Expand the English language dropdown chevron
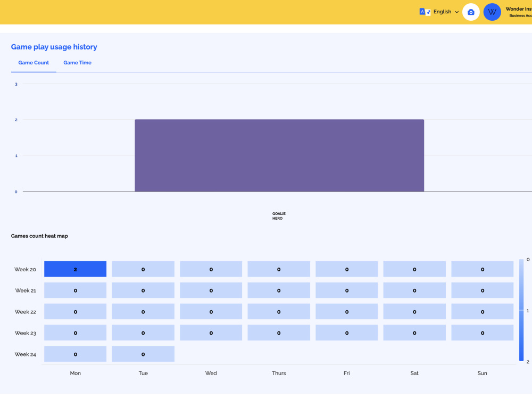Viewport: 532px width, 399px height. (x=456, y=12)
